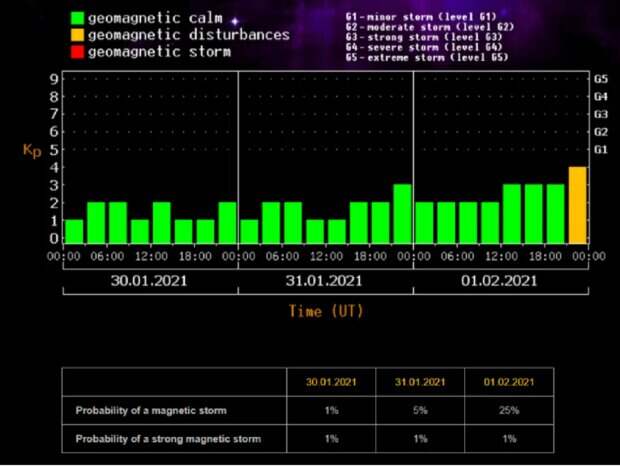Click the 30.01.2021 date label under chart
Image resolution: width=620 pixels, height=466 pixels.
click(x=151, y=282)
